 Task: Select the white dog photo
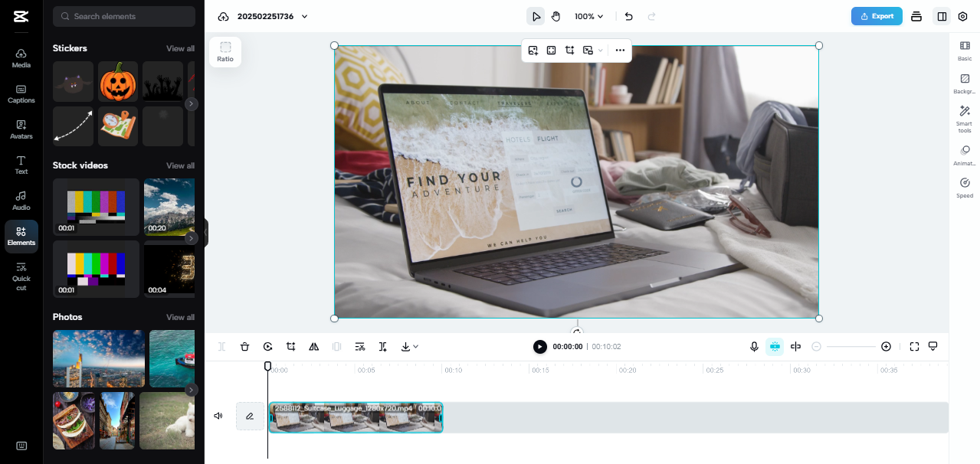coord(167,420)
